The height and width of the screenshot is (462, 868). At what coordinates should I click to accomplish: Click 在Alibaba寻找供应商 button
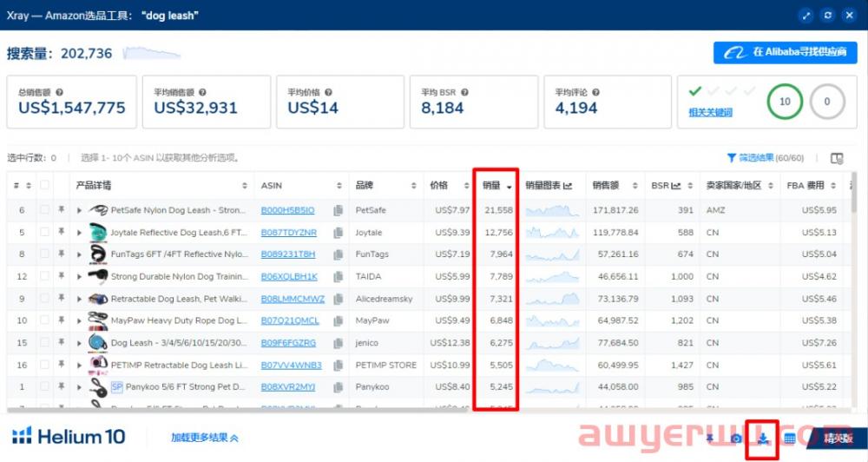tap(785, 53)
